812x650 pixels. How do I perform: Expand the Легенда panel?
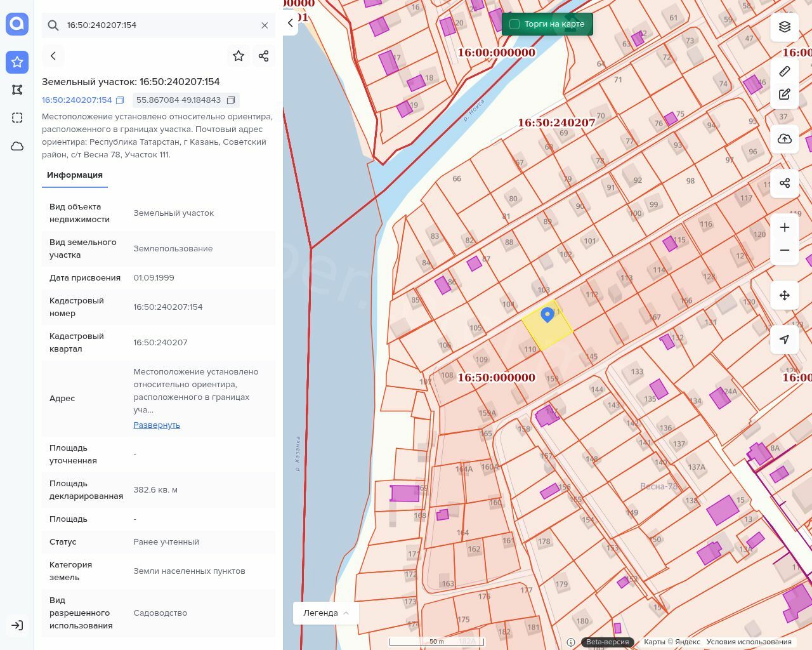pyautogui.click(x=325, y=613)
